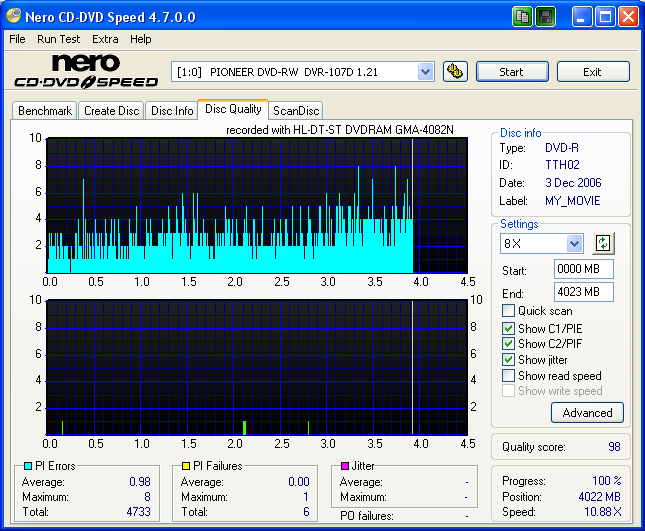
Task: Click the Start position field 0000 MB
Action: [x=584, y=269]
